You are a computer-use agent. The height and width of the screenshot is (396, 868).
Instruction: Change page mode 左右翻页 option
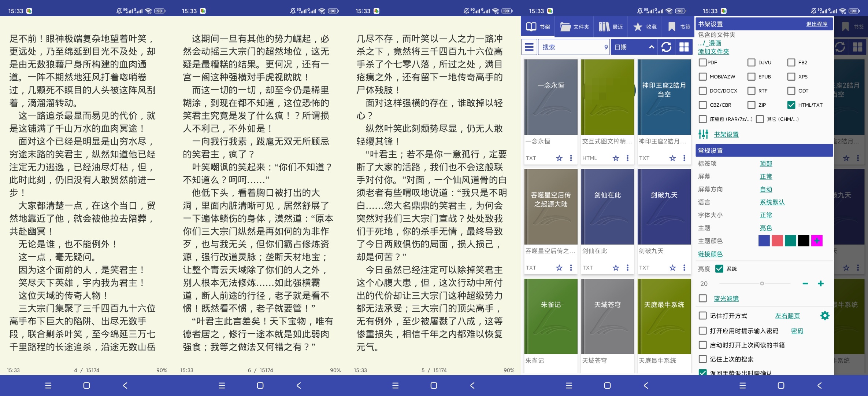pos(787,316)
